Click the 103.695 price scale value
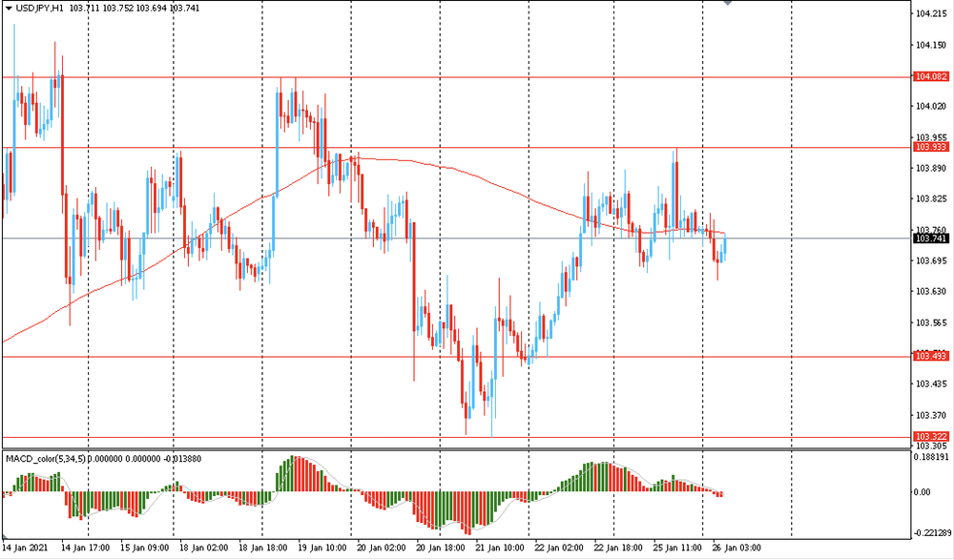The width and height of the screenshot is (954, 560). pyautogui.click(x=931, y=261)
